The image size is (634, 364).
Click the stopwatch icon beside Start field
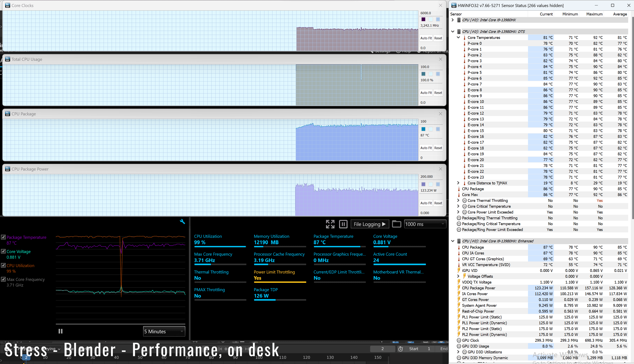click(x=400, y=349)
